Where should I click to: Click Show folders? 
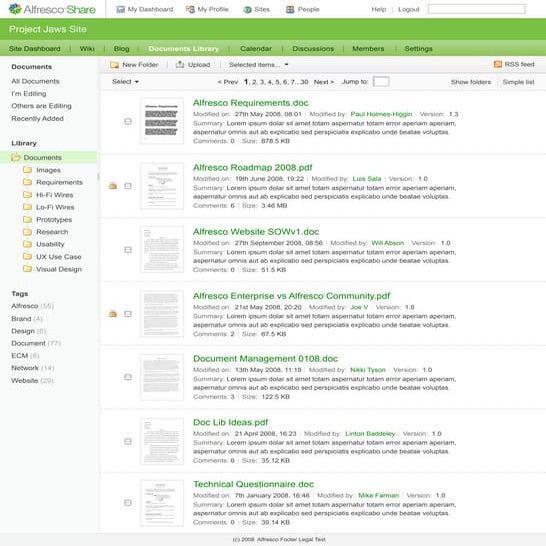471,82
